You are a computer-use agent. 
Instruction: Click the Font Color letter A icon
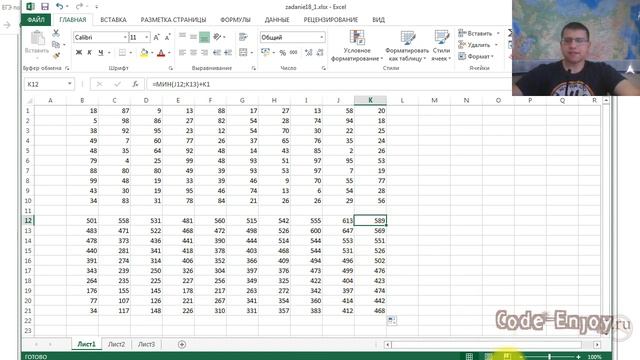click(161, 53)
